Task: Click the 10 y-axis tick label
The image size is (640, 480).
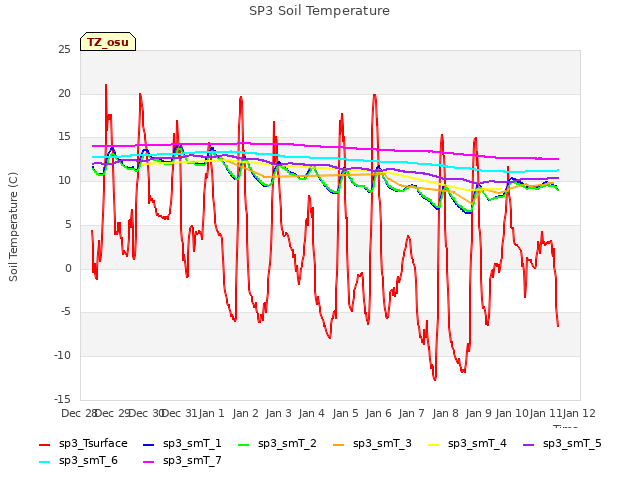Action: [64, 180]
